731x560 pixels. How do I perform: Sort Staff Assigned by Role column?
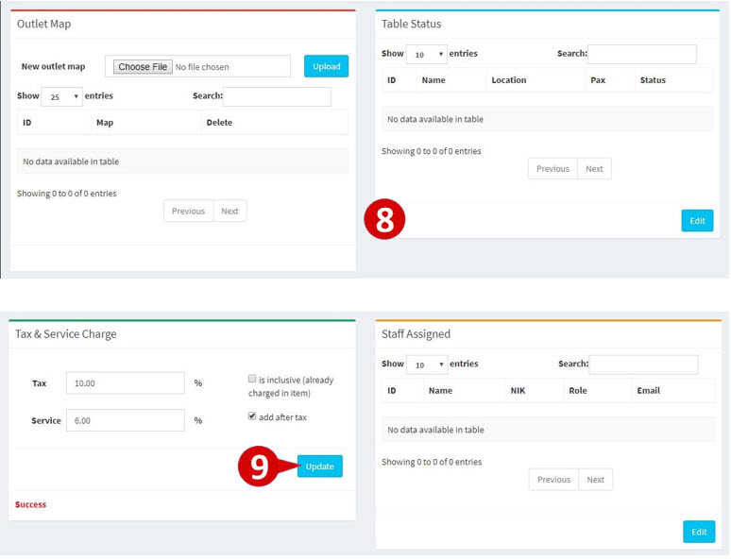(578, 390)
